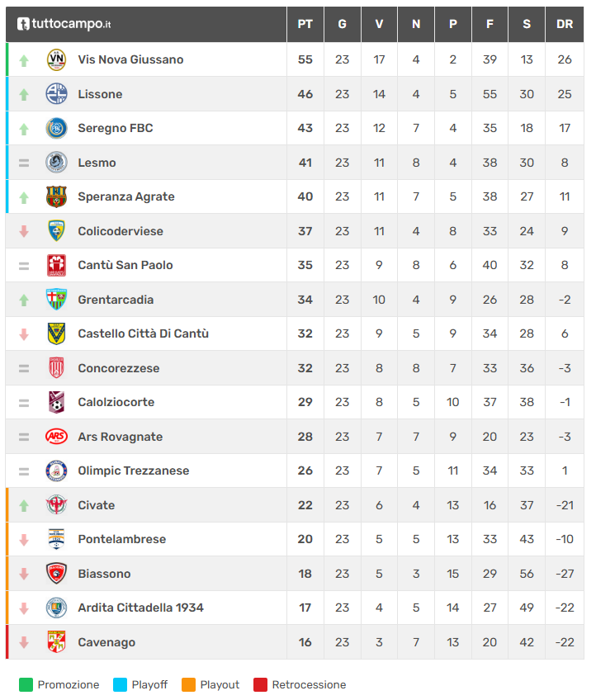Open the Colicoderviese team link
This screenshot has height=700, width=596.
tap(121, 231)
